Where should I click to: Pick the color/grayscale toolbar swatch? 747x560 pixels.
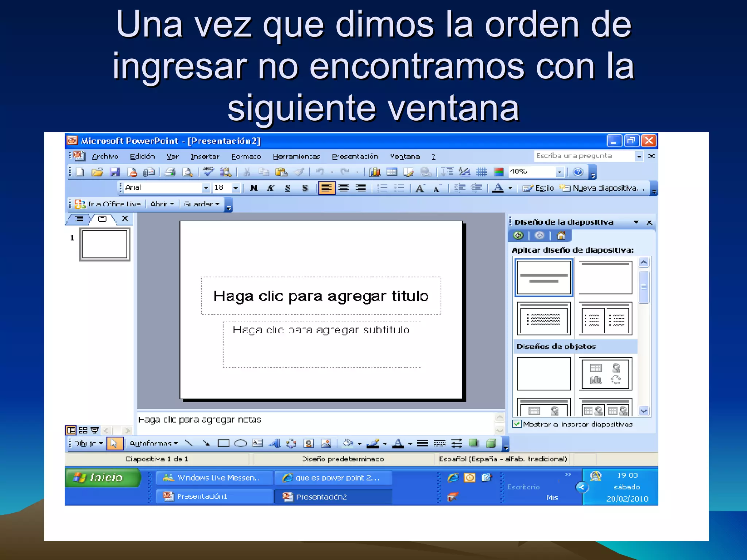point(499,172)
